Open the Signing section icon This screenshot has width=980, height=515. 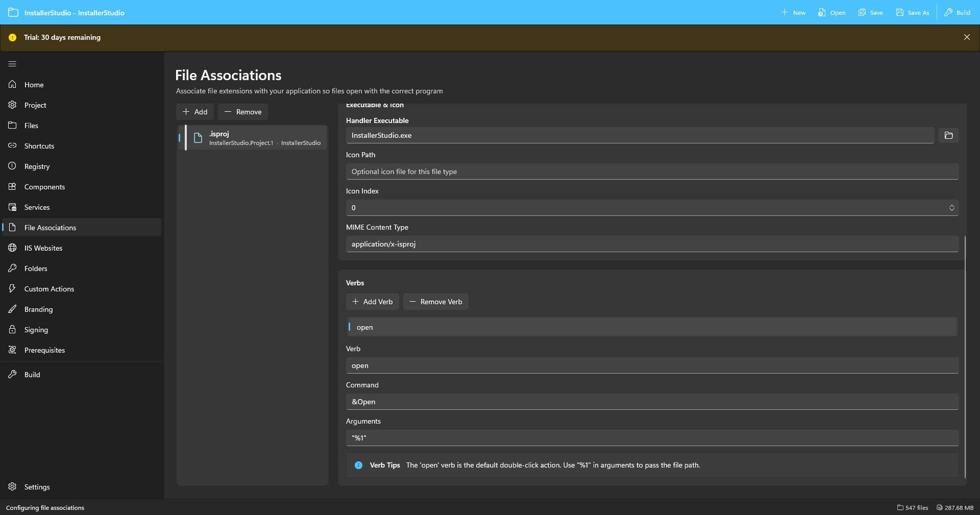pyautogui.click(x=12, y=329)
